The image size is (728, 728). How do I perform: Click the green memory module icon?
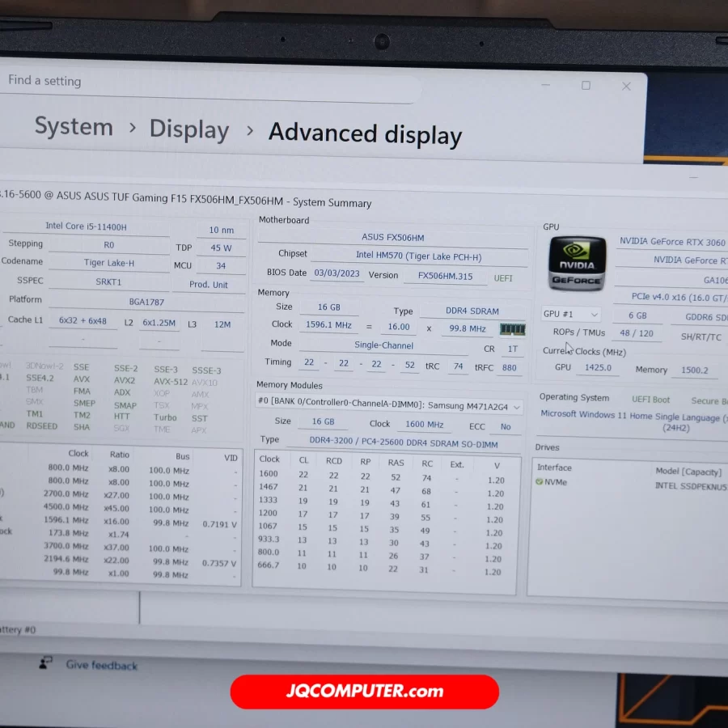(512, 329)
